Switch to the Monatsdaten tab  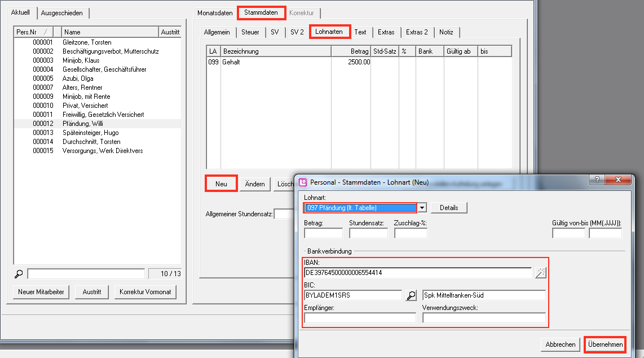215,13
